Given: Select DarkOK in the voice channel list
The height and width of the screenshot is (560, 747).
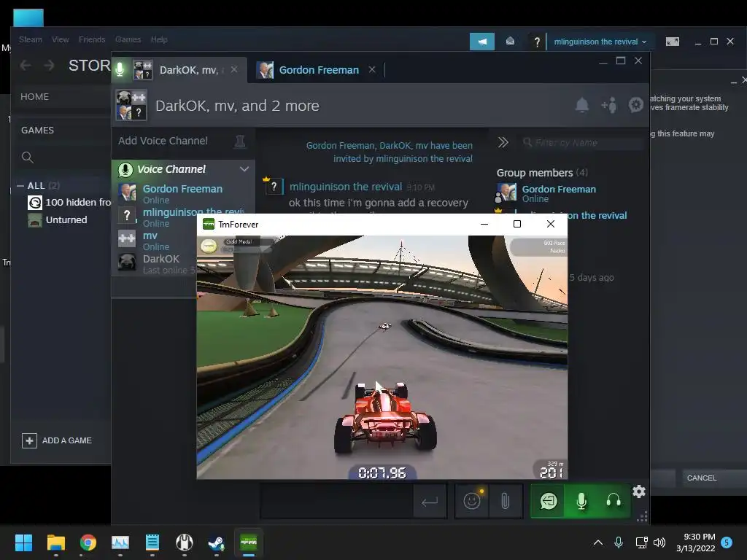Looking at the screenshot, I should pos(158,264).
